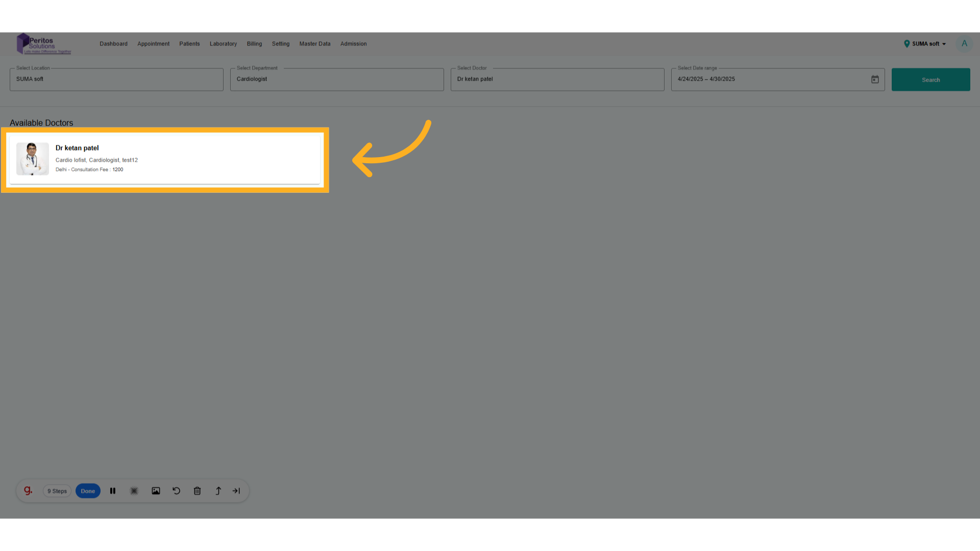980x551 pixels.
Task: Click the upward arrow icon
Action: [218, 491]
